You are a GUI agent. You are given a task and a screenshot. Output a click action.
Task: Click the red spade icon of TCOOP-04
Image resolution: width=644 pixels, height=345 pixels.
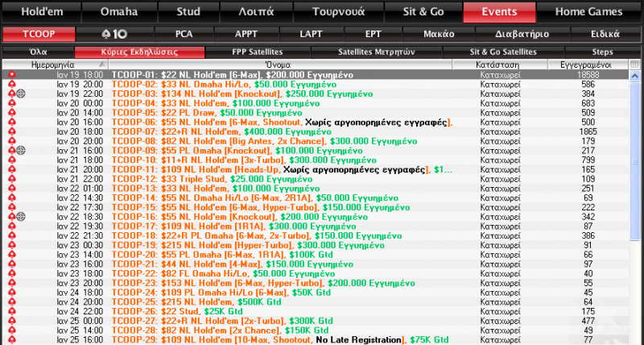point(12,103)
